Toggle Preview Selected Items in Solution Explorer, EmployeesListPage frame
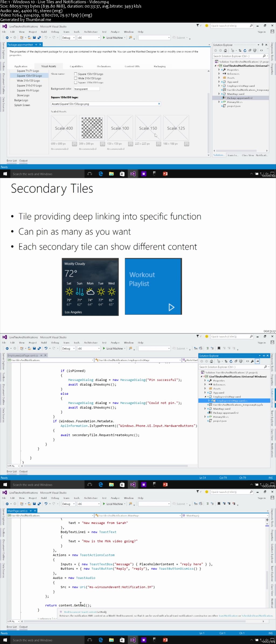Screen dimensions: 276x644 (258, 361)
